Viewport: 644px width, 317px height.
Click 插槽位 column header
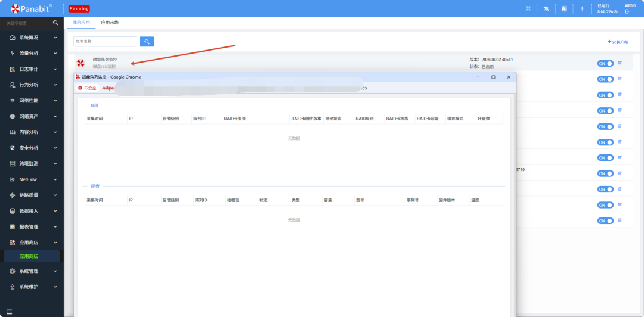pyautogui.click(x=233, y=200)
